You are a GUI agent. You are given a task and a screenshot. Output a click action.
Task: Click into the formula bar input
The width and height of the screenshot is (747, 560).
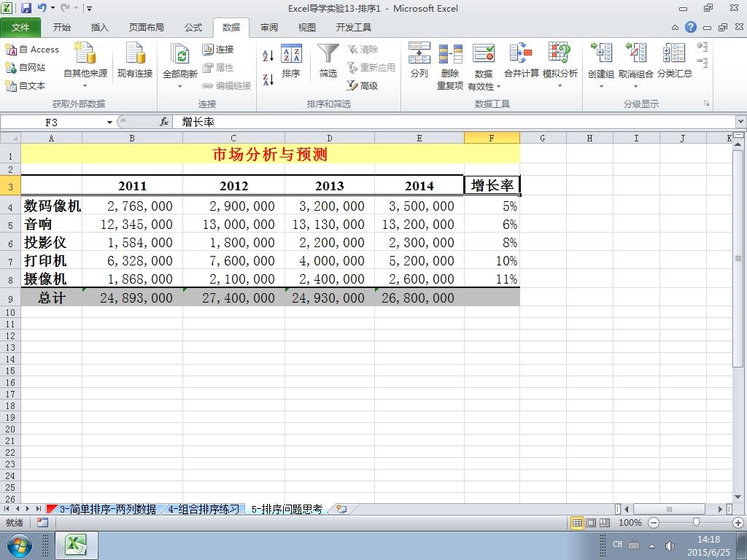[454, 122]
